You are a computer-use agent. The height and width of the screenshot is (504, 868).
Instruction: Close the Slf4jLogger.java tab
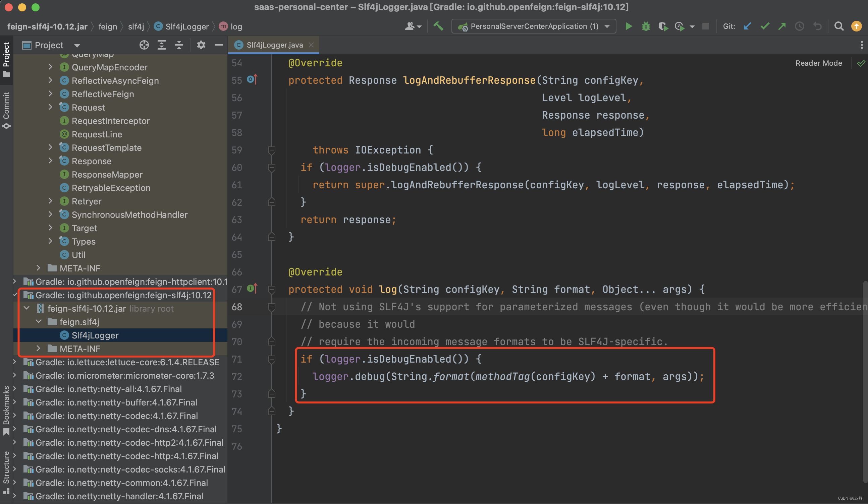click(x=311, y=45)
